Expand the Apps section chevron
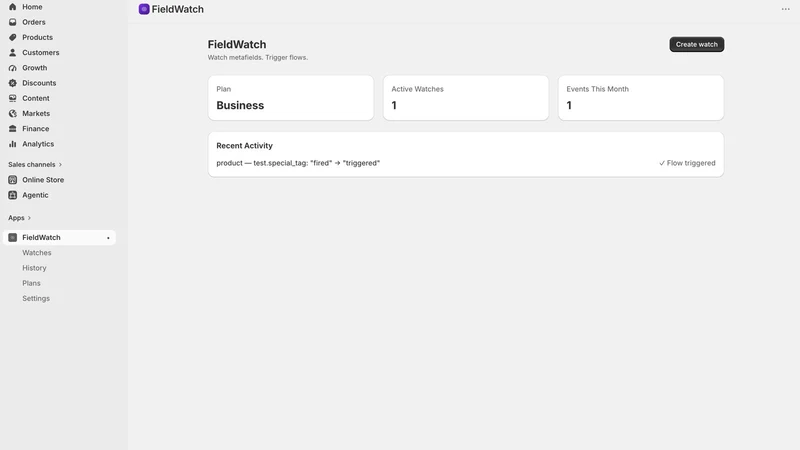Viewport: 800px width, 450px height. coord(29,218)
